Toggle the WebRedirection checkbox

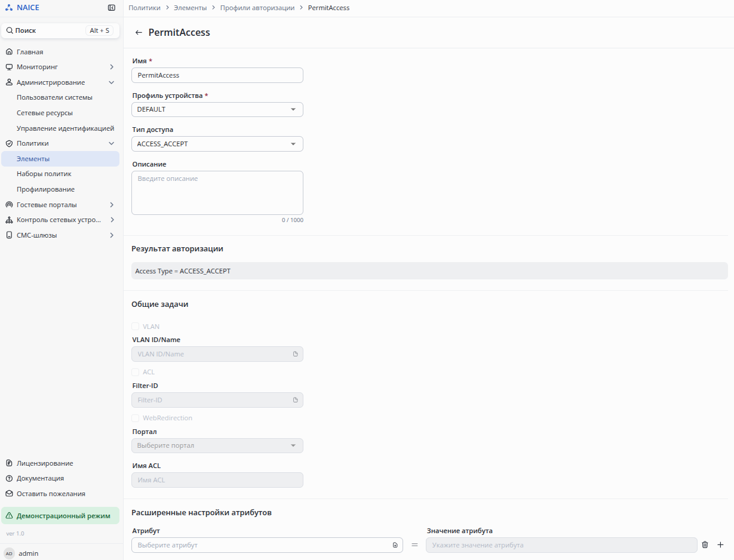click(x=136, y=418)
